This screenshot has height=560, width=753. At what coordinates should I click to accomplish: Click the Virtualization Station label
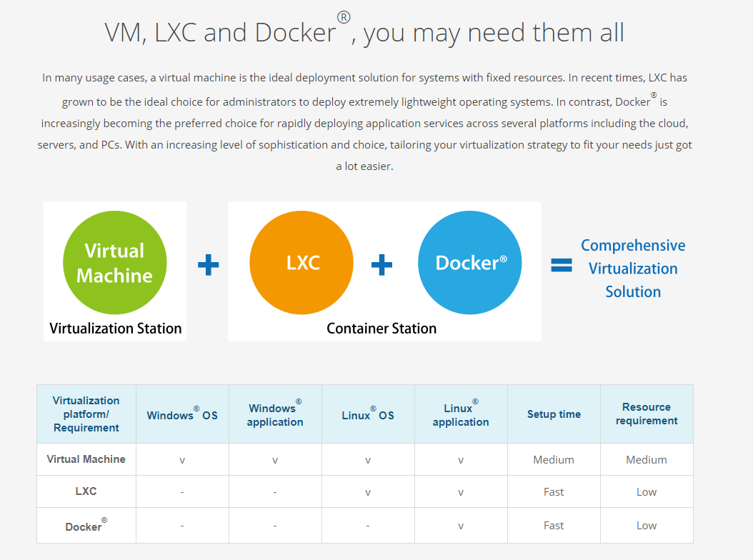click(x=115, y=329)
